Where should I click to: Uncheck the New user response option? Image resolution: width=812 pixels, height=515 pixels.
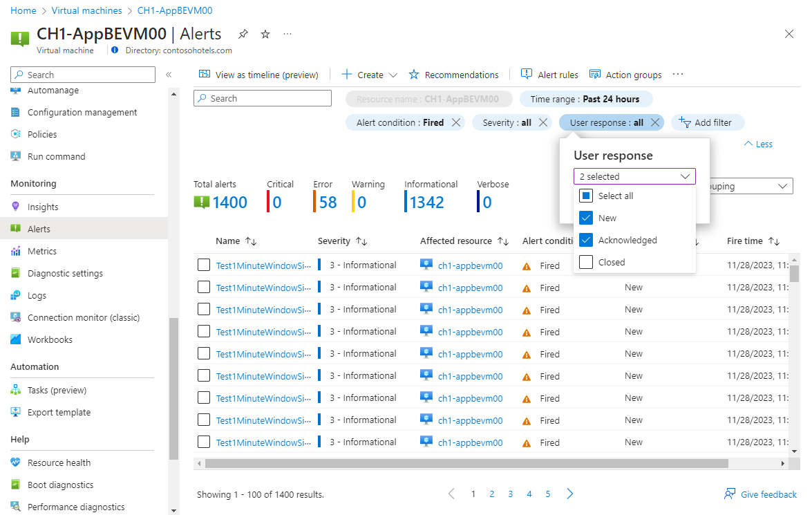tap(586, 218)
